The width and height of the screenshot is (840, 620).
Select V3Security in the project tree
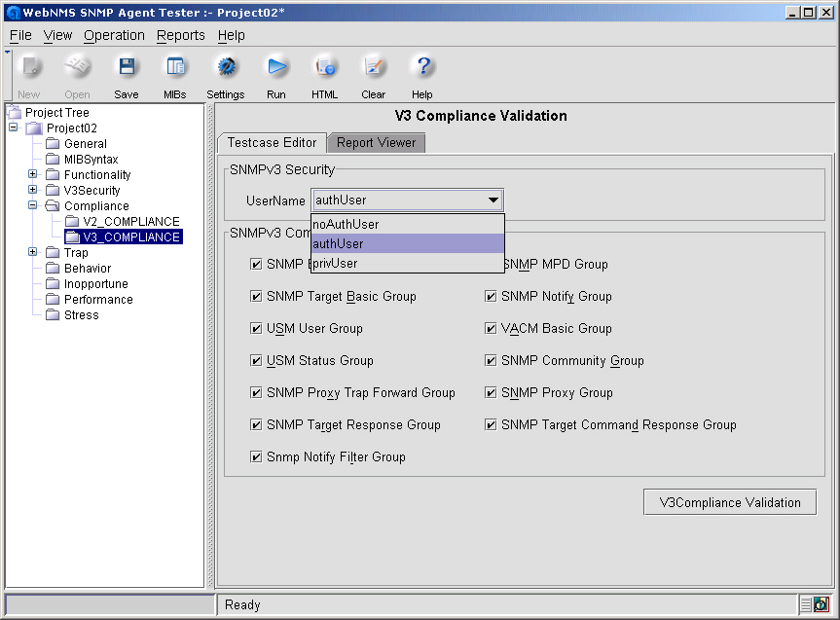(x=92, y=190)
